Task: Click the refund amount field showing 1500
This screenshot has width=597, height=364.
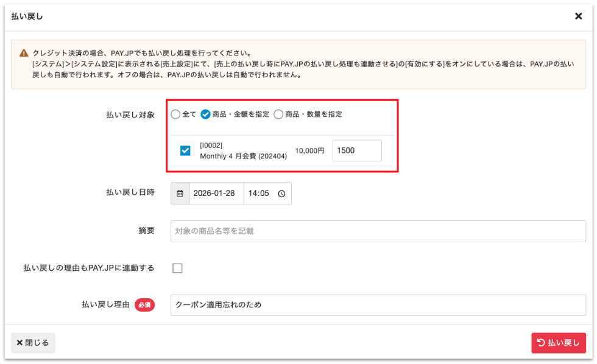Action: coord(357,150)
